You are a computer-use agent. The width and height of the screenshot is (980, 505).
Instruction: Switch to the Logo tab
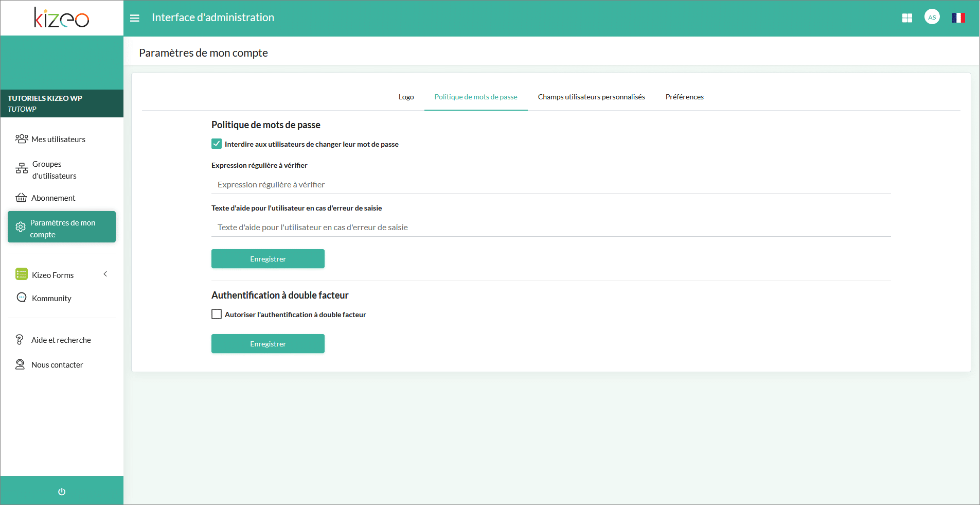(x=406, y=97)
